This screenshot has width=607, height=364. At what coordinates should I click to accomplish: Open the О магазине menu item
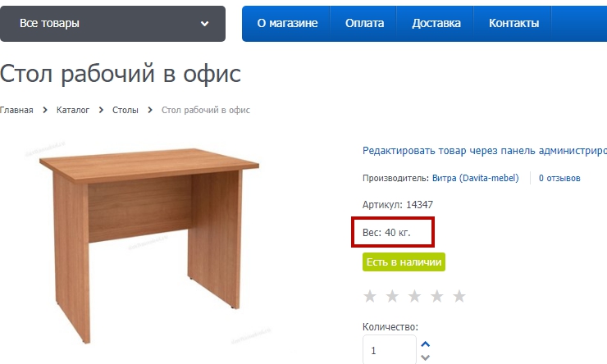point(287,23)
